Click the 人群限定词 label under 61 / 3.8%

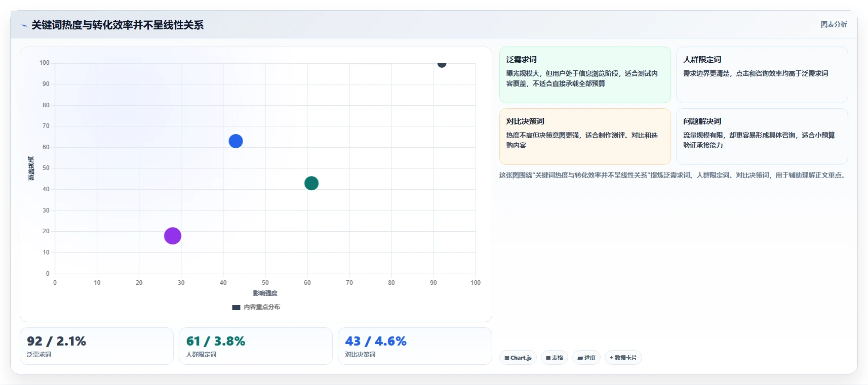(201, 355)
